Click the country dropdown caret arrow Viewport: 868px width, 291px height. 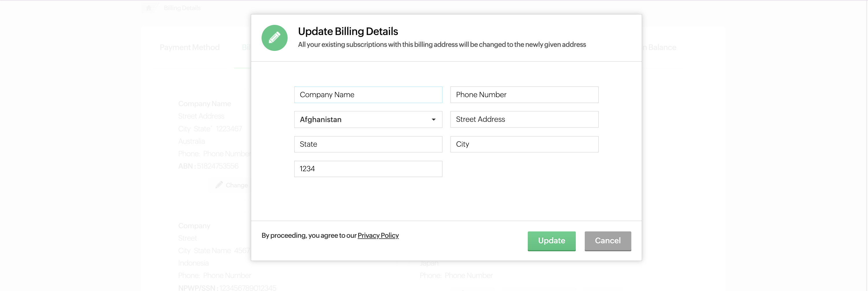[x=433, y=119]
